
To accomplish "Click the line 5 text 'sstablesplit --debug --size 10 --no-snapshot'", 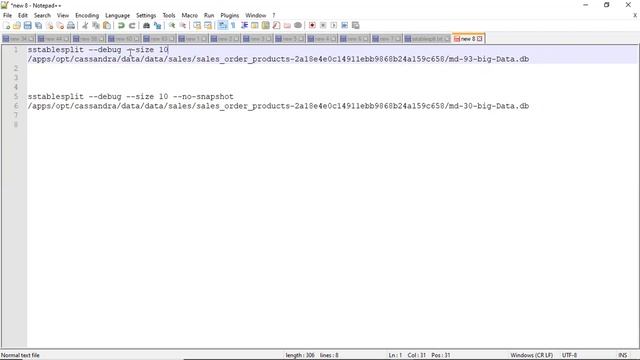I will point(131,97).
